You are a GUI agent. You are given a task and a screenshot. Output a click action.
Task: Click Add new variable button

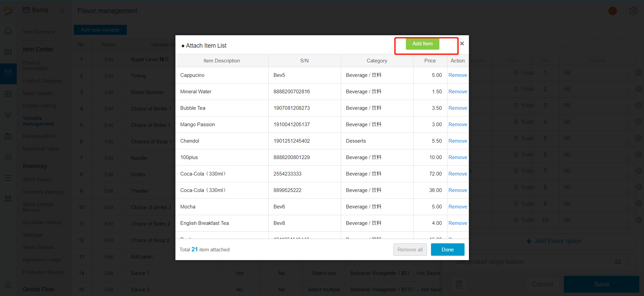(x=100, y=30)
